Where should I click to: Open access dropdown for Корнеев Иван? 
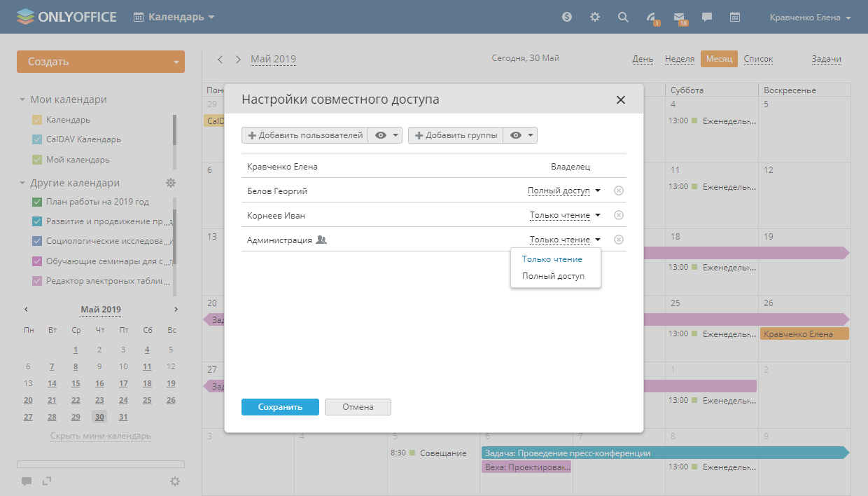564,215
